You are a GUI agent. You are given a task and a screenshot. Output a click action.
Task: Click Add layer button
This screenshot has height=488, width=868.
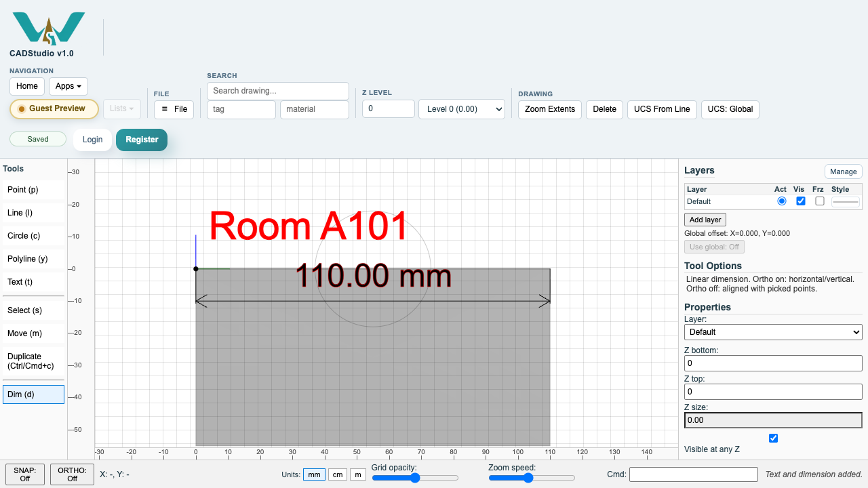[705, 220]
